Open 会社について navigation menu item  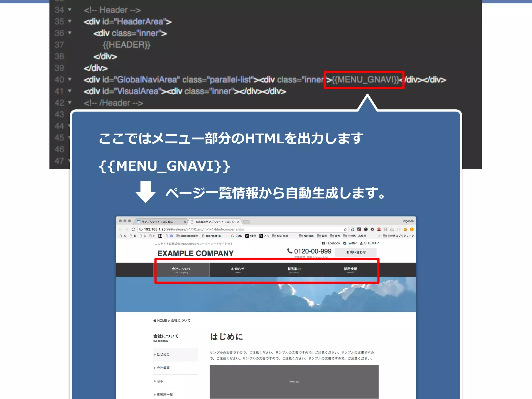tap(181, 270)
